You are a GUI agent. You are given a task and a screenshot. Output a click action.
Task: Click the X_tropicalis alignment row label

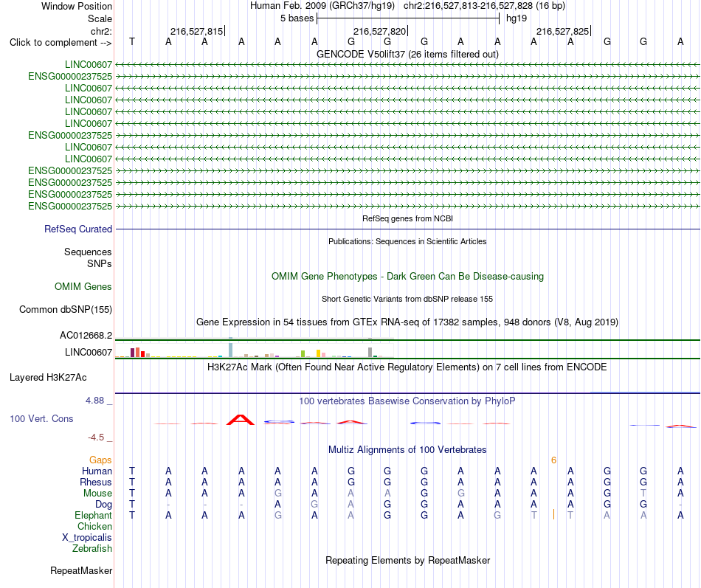pos(87,538)
